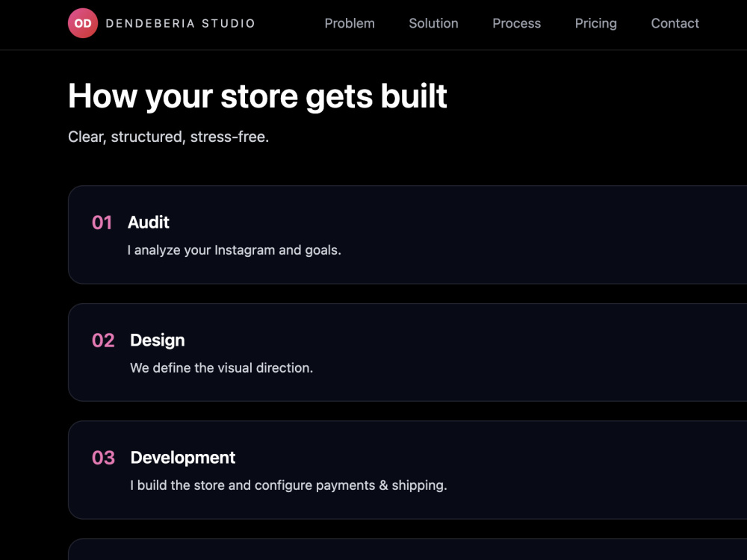
Task: Open the Contact nav link
Action: pyautogui.click(x=675, y=23)
